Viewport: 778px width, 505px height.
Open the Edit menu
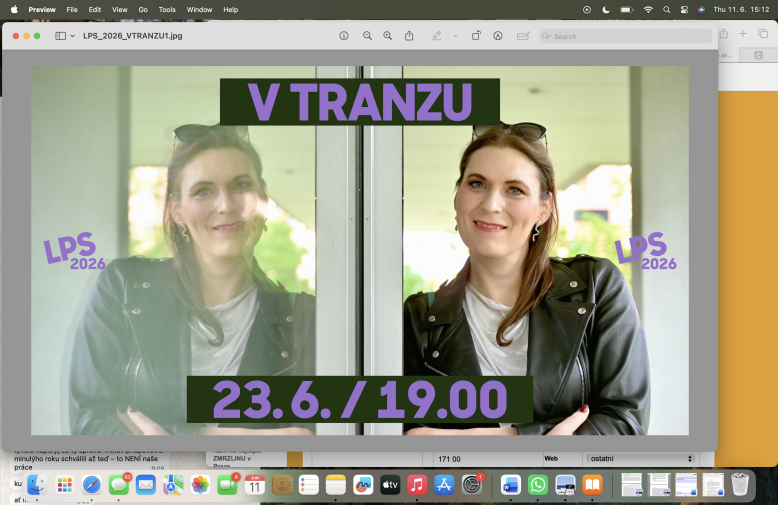pos(94,9)
